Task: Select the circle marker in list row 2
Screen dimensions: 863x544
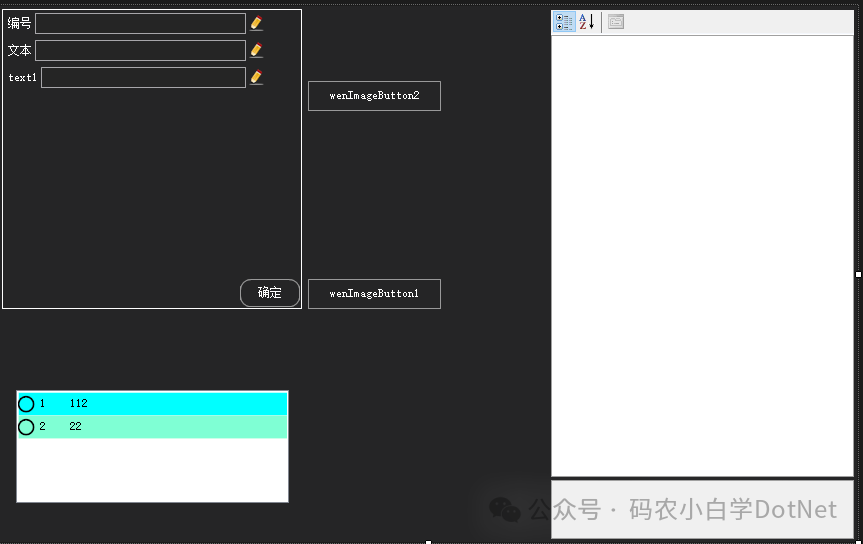Action: (26, 427)
